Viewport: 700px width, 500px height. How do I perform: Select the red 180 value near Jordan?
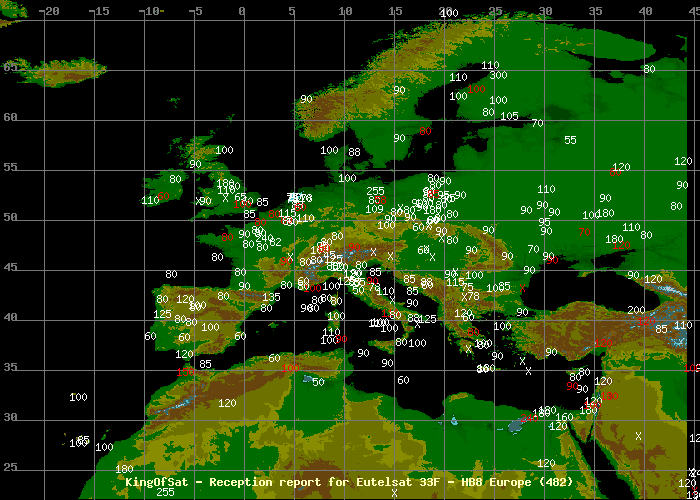tap(609, 396)
